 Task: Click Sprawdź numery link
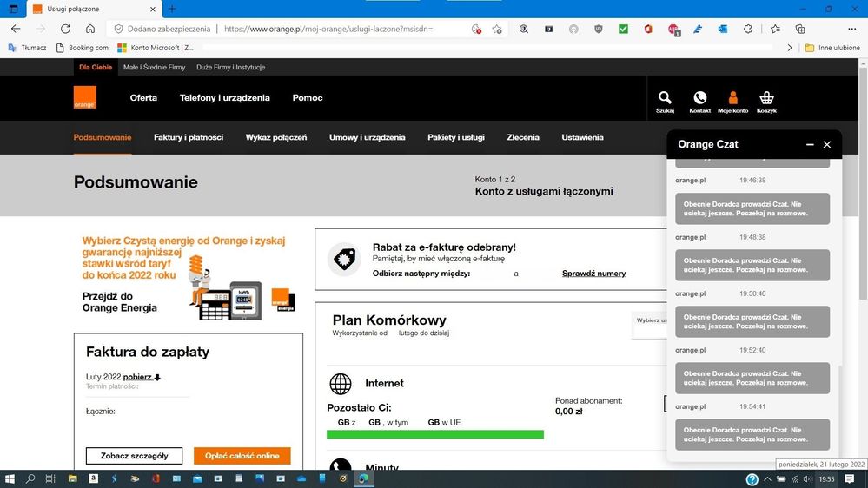pyautogui.click(x=594, y=274)
